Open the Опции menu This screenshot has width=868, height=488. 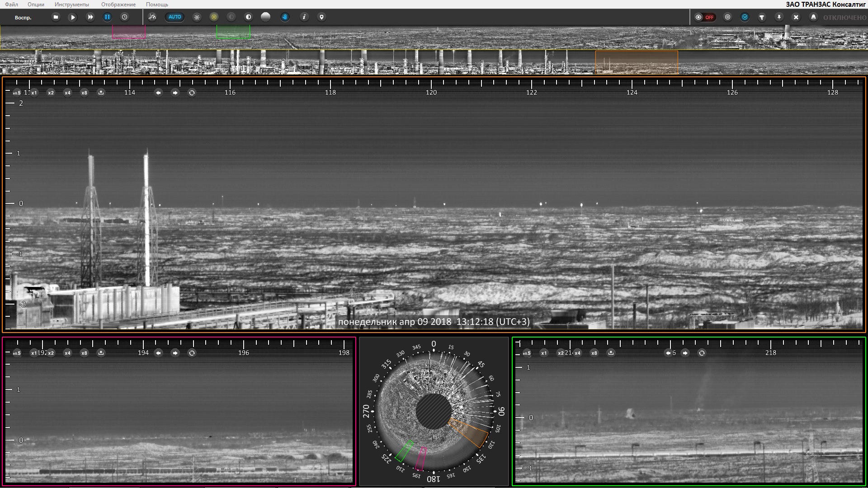[36, 4]
